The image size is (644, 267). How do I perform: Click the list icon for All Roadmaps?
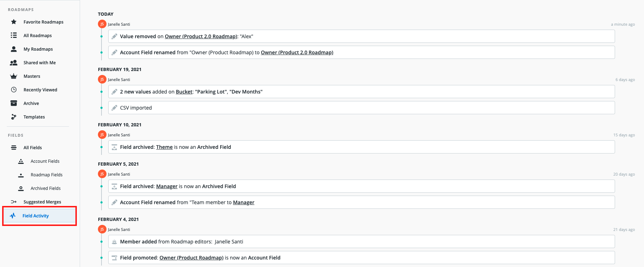coord(14,35)
